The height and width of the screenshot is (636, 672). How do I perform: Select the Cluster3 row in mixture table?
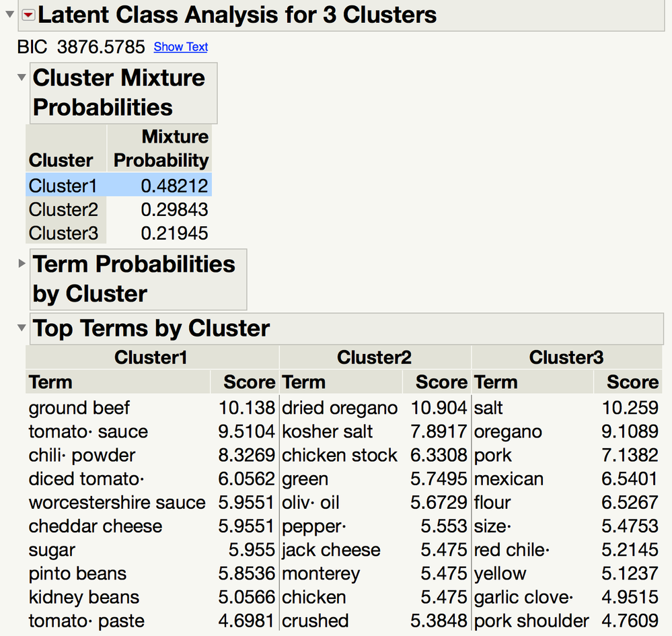pos(118,233)
